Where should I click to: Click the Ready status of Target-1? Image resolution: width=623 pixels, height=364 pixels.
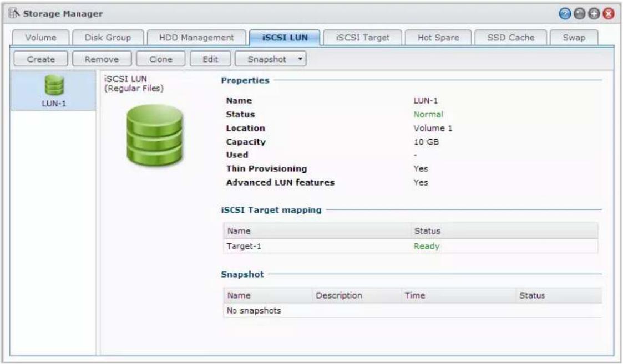(426, 246)
